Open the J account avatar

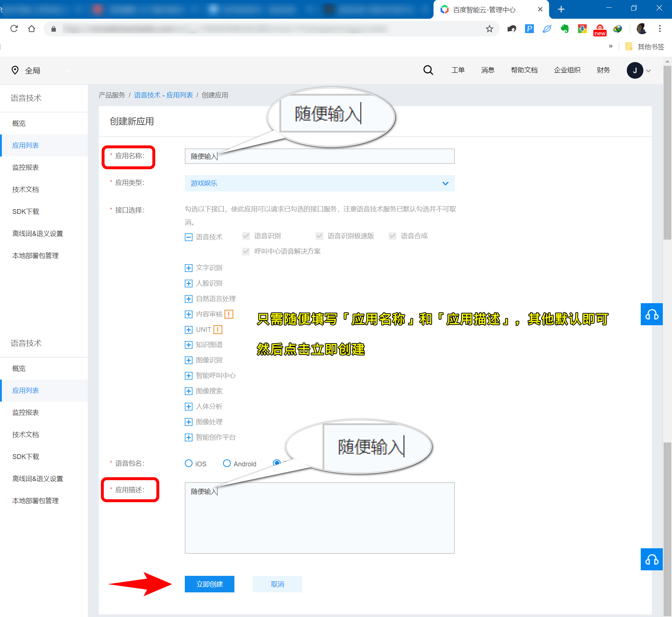[x=635, y=70]
